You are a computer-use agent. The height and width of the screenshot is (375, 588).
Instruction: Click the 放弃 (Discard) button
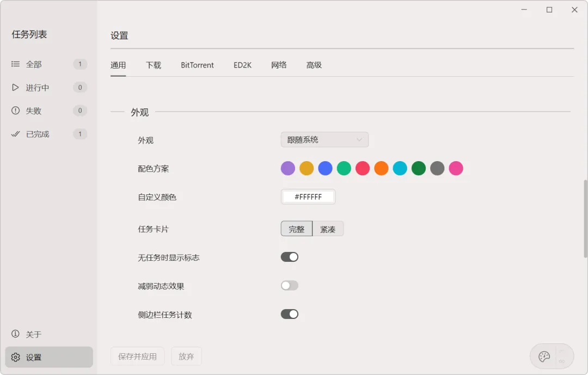[x=186, y=356]
